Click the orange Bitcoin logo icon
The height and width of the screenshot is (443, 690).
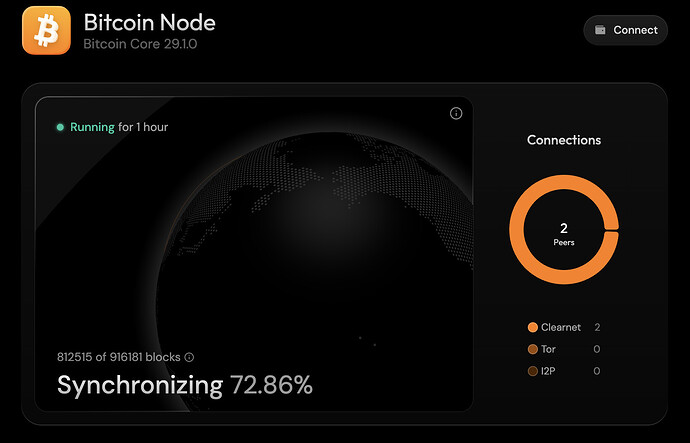(46, 31)
